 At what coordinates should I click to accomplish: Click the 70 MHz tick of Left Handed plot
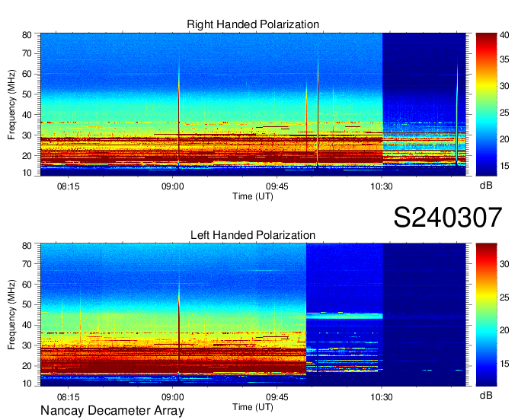point(27,264)
